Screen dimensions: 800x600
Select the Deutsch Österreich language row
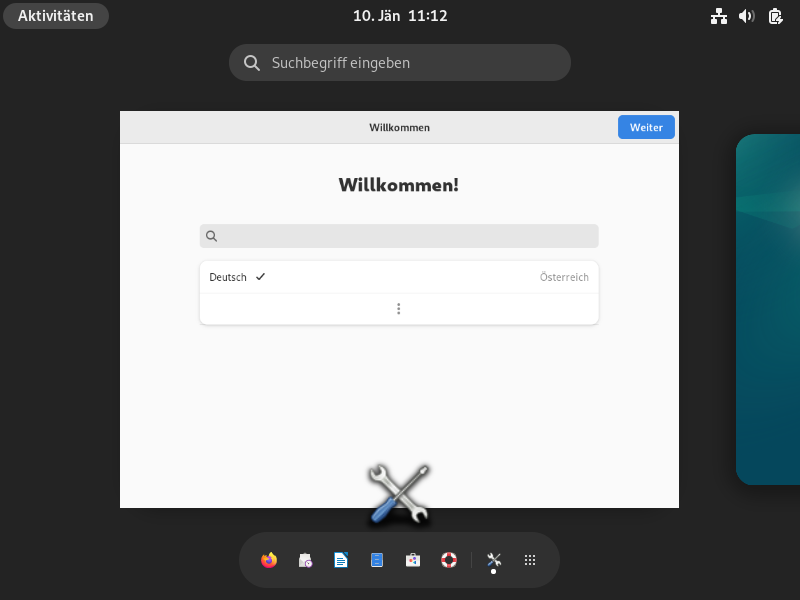[399, 277]
